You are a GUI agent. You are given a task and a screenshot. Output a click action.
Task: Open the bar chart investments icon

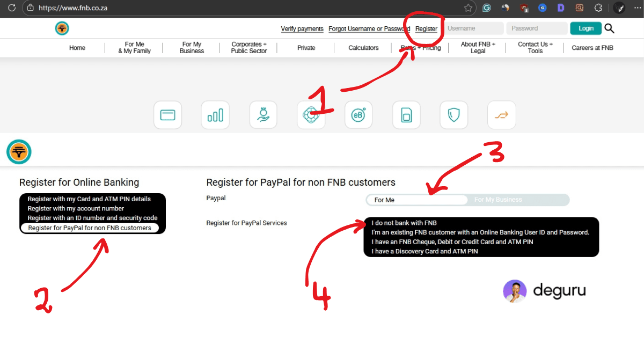coord(215,114)
